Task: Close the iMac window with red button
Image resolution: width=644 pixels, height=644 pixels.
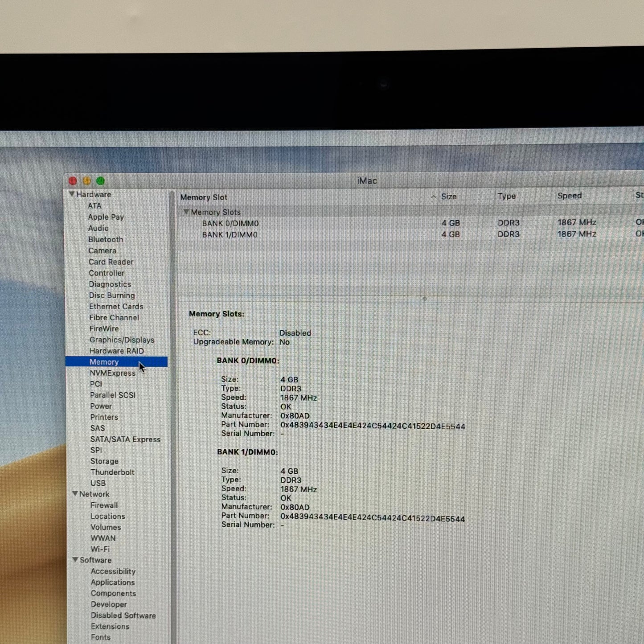Action: coord(73,181)
